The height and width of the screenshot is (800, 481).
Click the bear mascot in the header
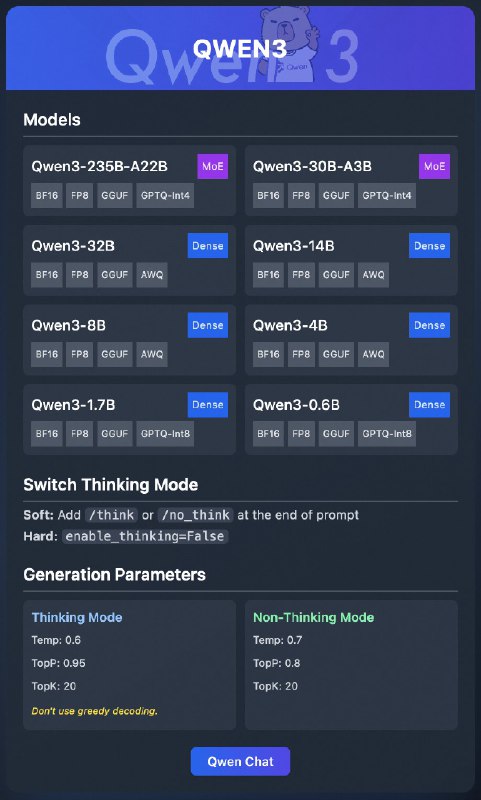tap(290, 45)
